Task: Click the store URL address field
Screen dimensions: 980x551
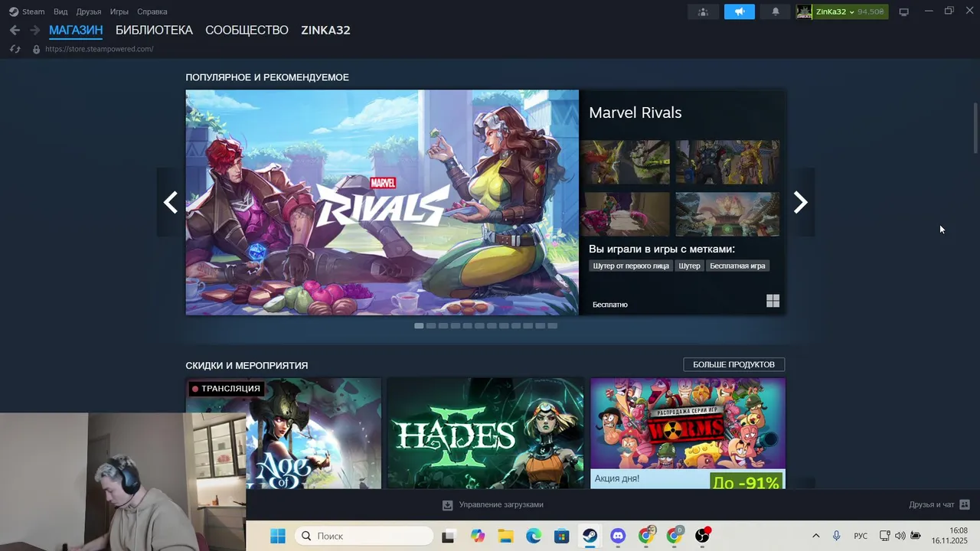Action: (x=100, y=49)
